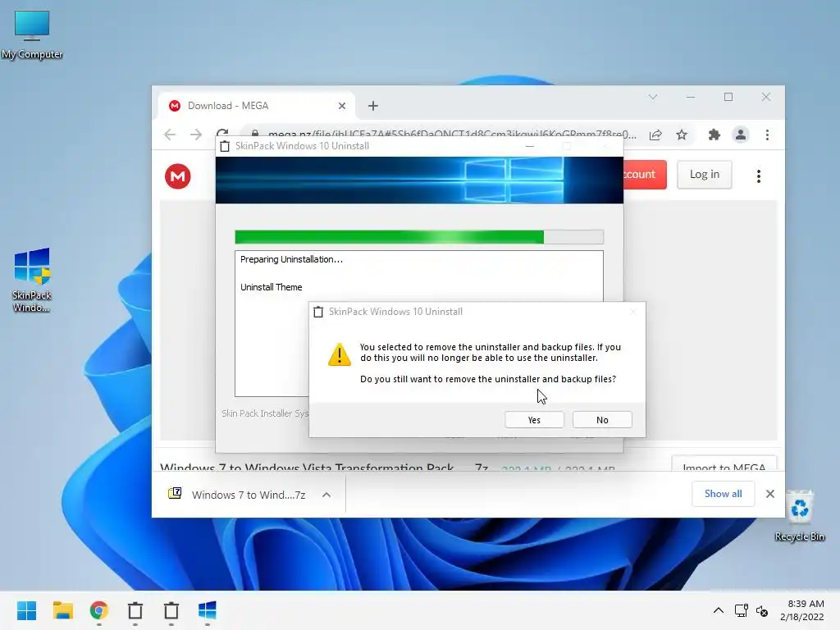Image resolution: width=840 pixels, height=630 pixels.
Task: Select the SkinPack Windows desktop shortcut
Action: click(x=32, y=280)
